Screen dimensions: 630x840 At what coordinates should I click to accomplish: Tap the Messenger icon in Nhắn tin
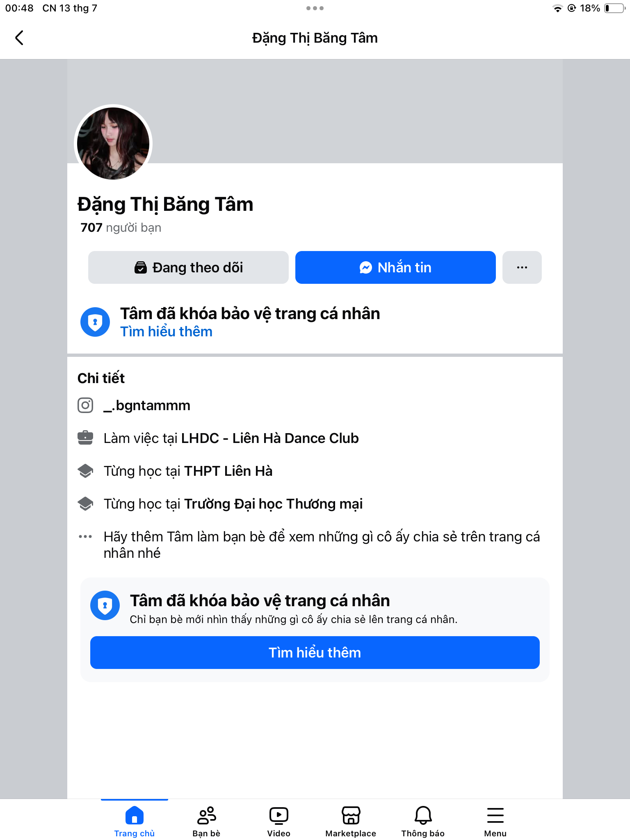pyautogui.click(x=365, y=267)
